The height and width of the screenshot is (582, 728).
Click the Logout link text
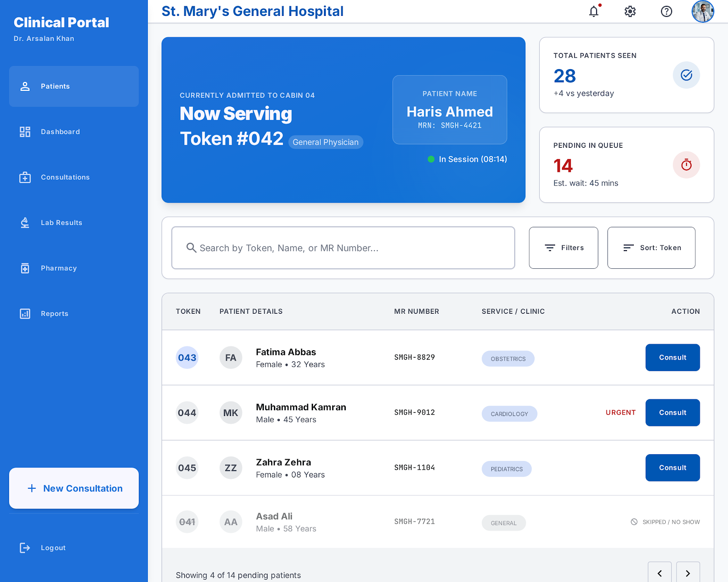53,548
